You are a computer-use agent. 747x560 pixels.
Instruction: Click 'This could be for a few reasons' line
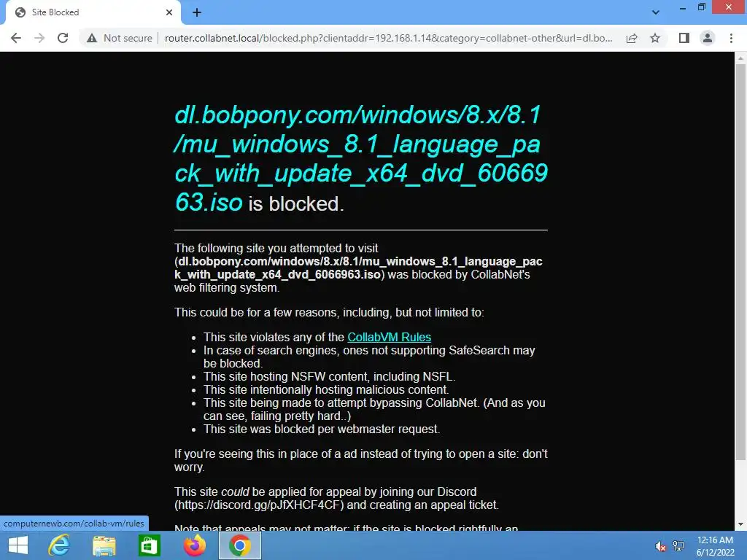329,312
